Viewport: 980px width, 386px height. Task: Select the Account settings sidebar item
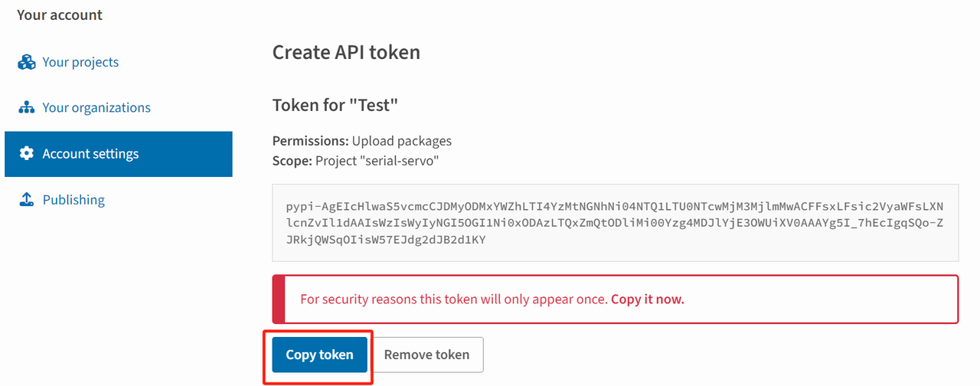(x=119, y=154)
